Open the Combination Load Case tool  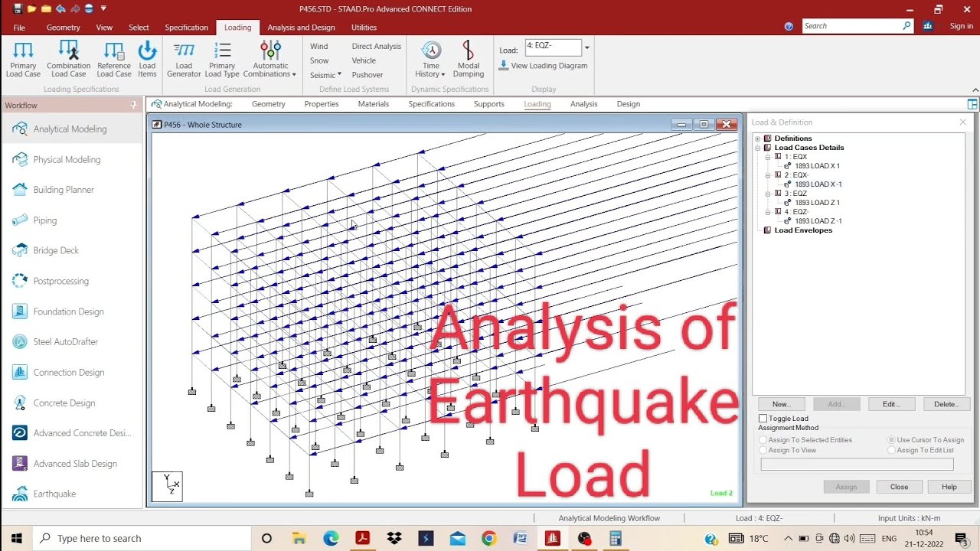point(68,59)
